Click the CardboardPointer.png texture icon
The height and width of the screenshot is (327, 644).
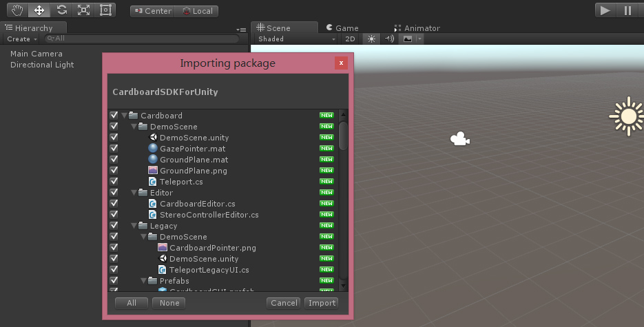[x=163, y=247]
